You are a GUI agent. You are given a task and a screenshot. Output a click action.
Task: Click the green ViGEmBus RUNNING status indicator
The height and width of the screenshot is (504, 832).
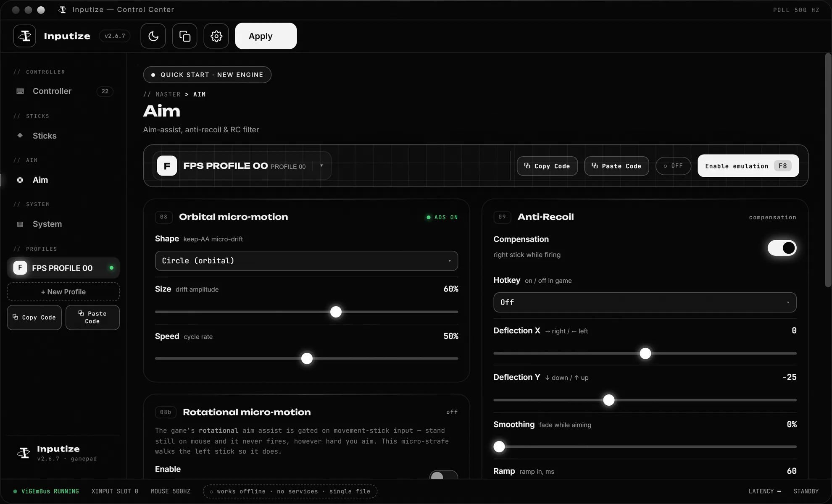click(46, 491)
